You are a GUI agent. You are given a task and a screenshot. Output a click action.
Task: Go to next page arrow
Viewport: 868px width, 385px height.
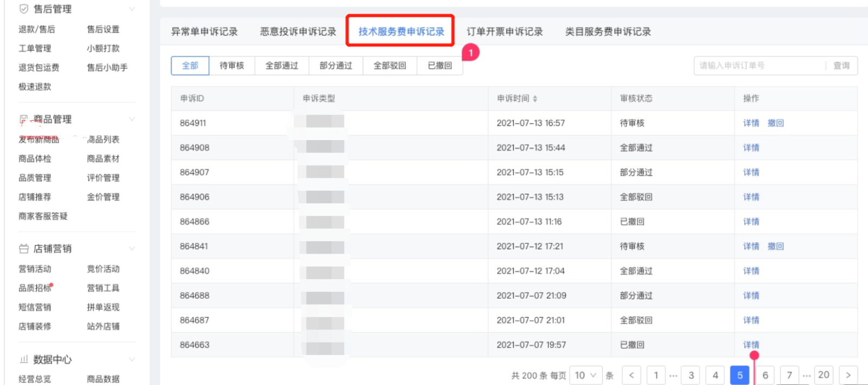click(x=848, y=375)
